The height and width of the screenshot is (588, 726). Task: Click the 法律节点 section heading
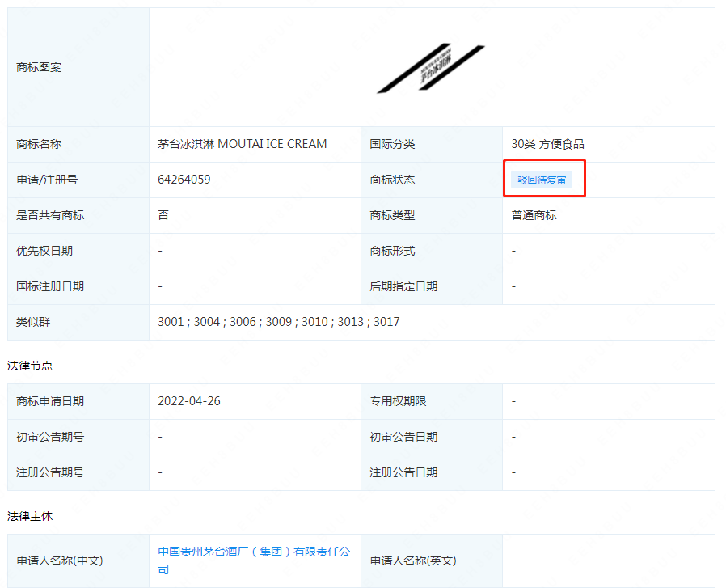pos(30,366)
